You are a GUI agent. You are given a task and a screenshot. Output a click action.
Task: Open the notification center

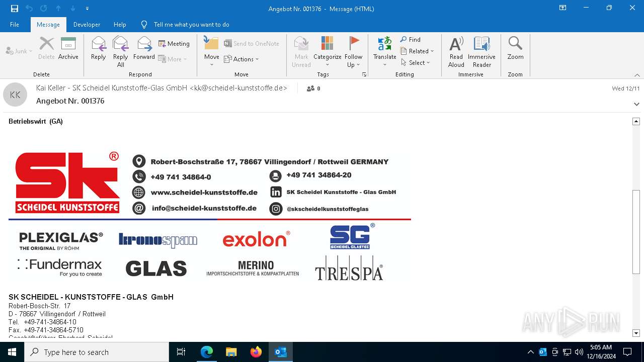[x=627, y=352]
